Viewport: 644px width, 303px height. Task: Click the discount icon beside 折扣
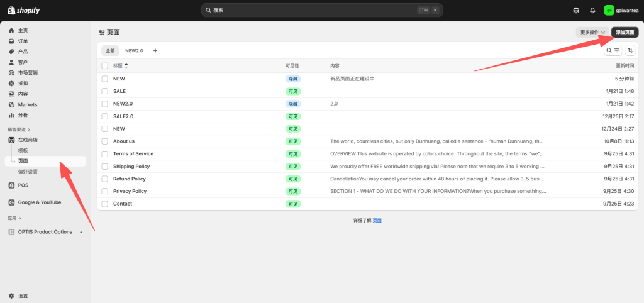(x=11, y=84)
